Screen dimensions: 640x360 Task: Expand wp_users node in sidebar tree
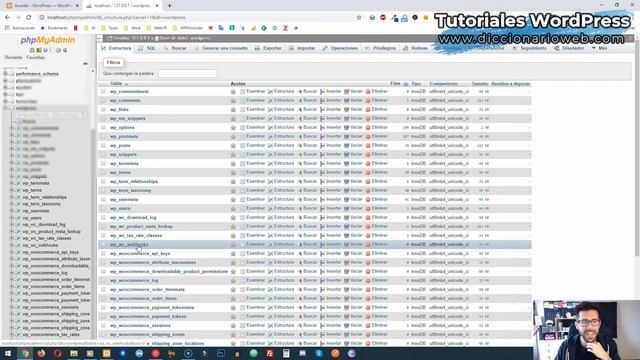coord(12,218)
